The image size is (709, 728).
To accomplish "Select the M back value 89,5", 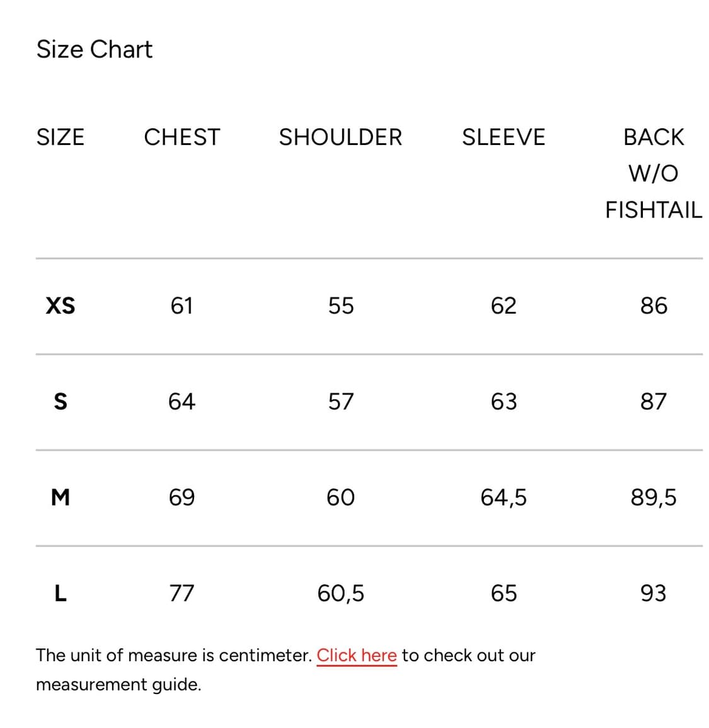I will tap(653, 497).
